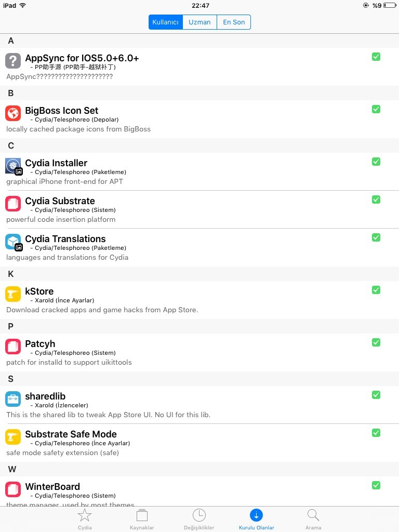Screen dimensions: 399x532
Task: Open Değişiklikler clock icon
Action: pyautogui.click(x=199, y=515)
